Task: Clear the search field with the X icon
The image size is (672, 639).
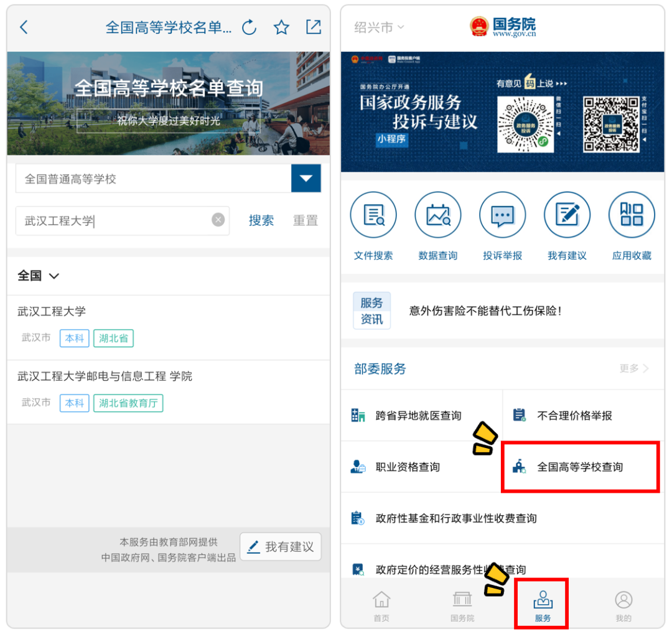Action: [218, 220]
